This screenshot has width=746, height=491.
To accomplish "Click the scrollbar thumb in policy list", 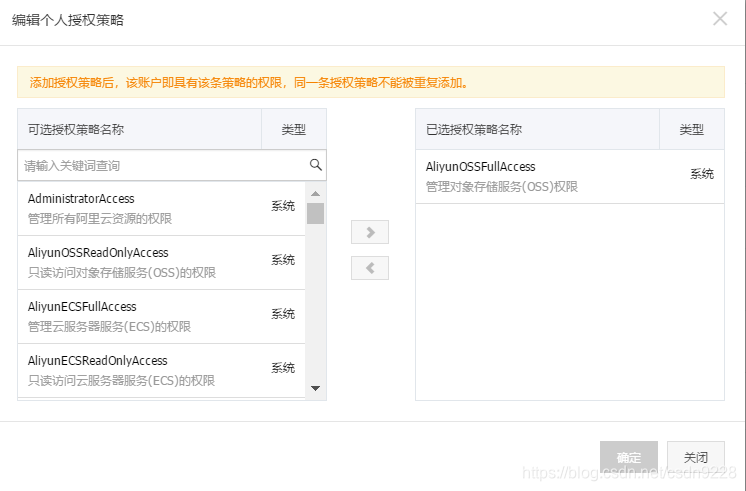I will point(315,213).
